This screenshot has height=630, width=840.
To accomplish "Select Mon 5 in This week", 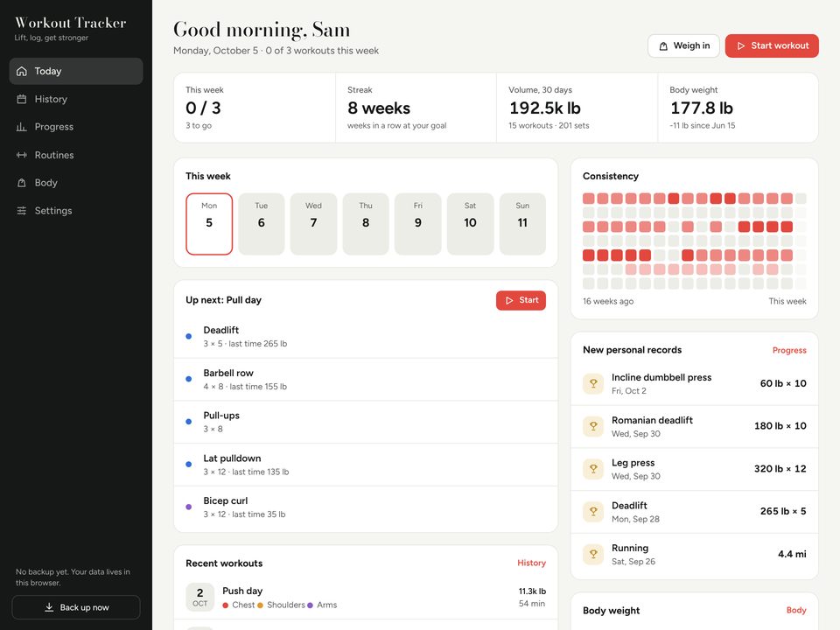I will (x=209, y=224).
